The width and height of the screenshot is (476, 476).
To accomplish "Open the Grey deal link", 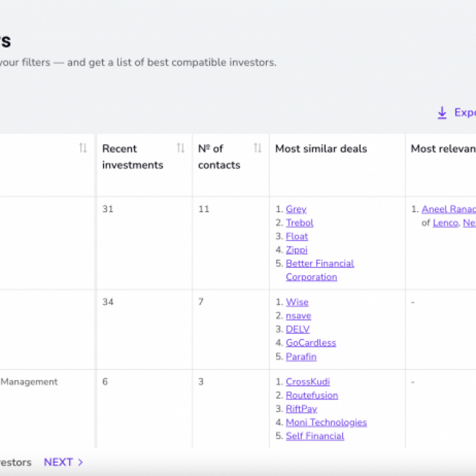I will coord(296,209).
